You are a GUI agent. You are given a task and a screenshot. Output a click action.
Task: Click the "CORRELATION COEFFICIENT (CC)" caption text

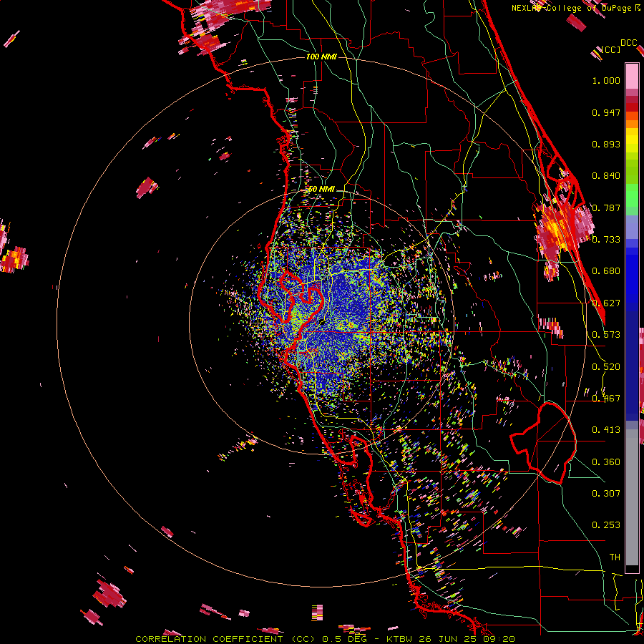click(x=225, y=639)
